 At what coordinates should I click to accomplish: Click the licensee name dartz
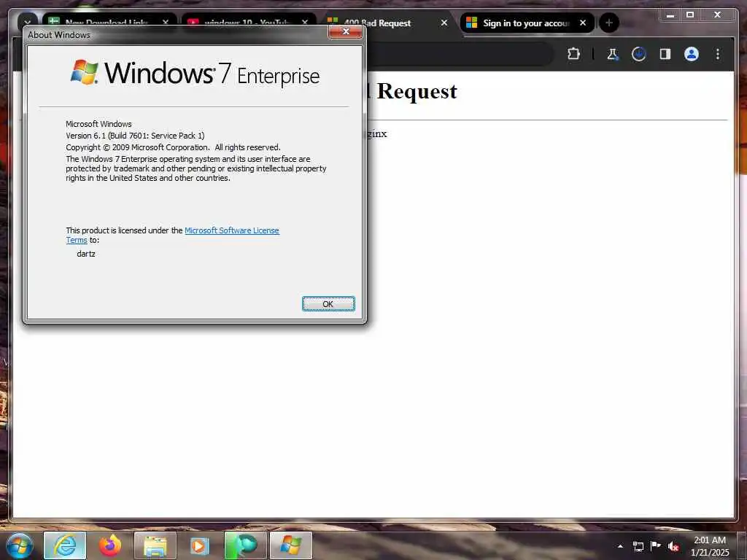pos(86,254)
